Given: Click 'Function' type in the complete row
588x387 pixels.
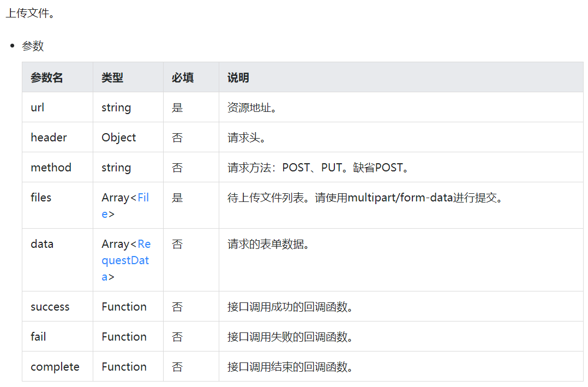Looking at the screenshot, I should [124, 367].
